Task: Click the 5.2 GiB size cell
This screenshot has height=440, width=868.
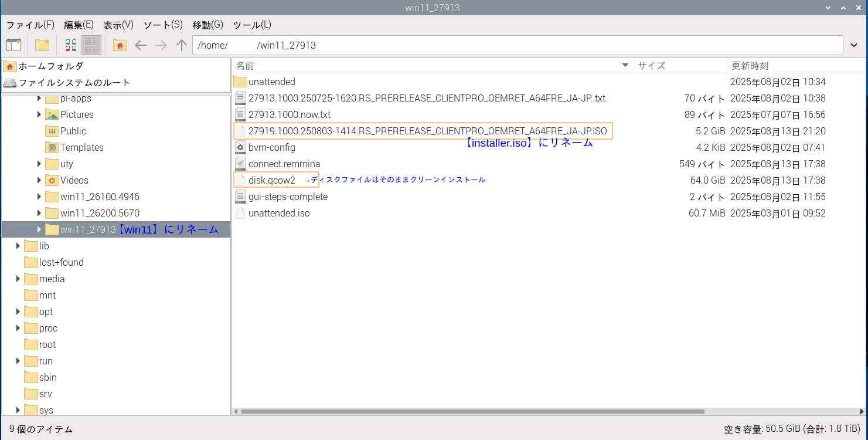Action: tap(710, 131)
